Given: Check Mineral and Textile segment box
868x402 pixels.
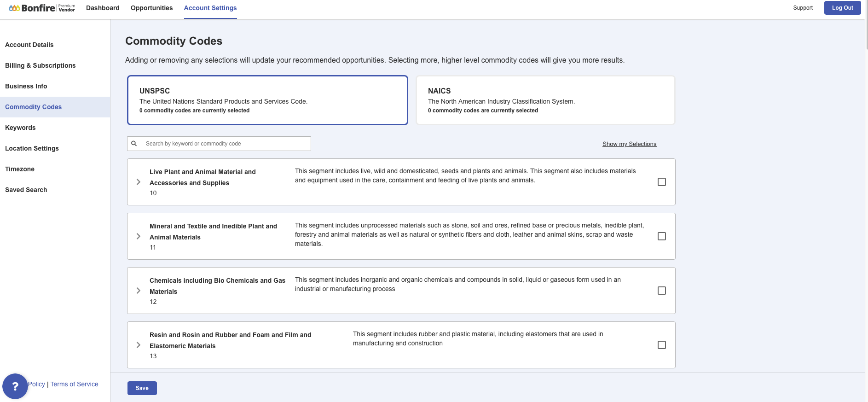Looking at the screenshot, I should click(x=662, y=236).
